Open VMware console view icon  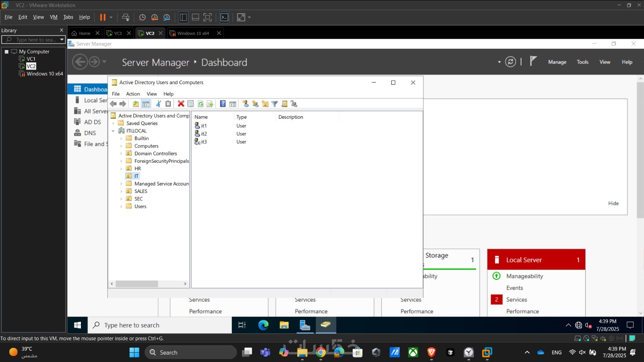click(225, 17)
